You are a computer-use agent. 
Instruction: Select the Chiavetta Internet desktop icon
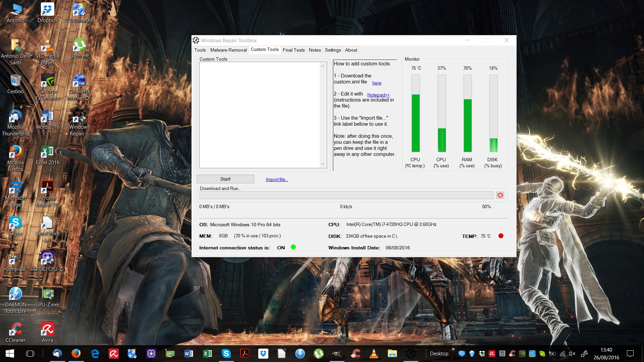click(x=79, y=87)
